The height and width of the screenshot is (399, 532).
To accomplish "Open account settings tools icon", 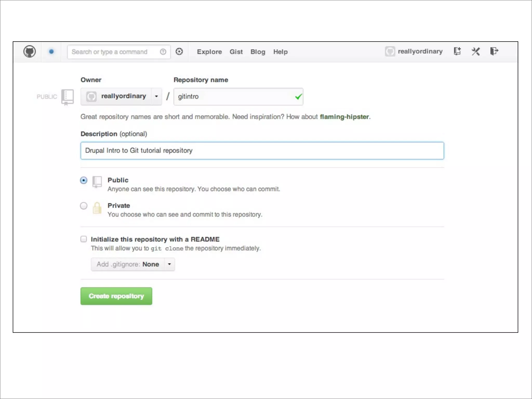I will 476,51.
